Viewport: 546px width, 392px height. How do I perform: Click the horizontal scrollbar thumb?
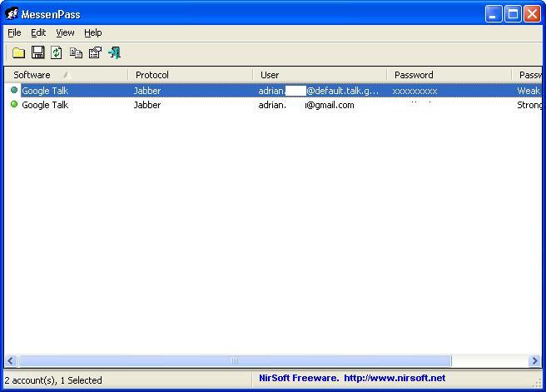235,360
